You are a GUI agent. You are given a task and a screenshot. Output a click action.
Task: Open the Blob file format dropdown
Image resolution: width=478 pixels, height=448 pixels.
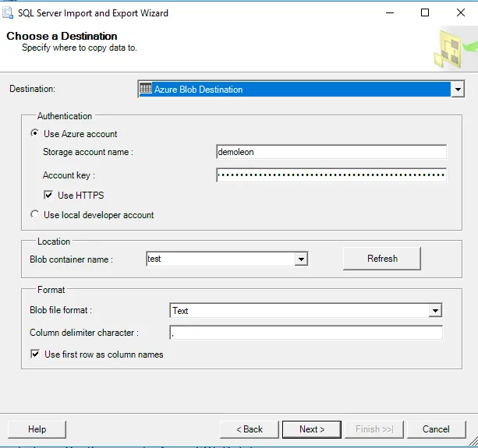[435, 311]
